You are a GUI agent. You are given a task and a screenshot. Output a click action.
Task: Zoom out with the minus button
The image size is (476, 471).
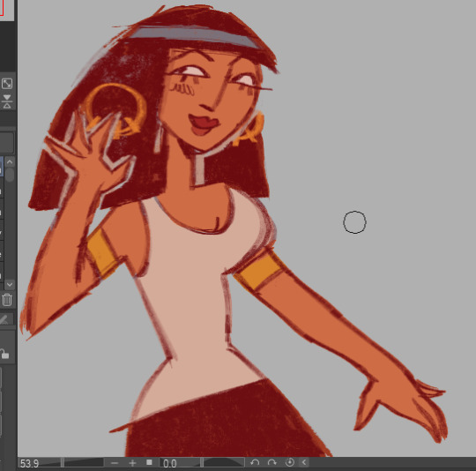point(115,463)
